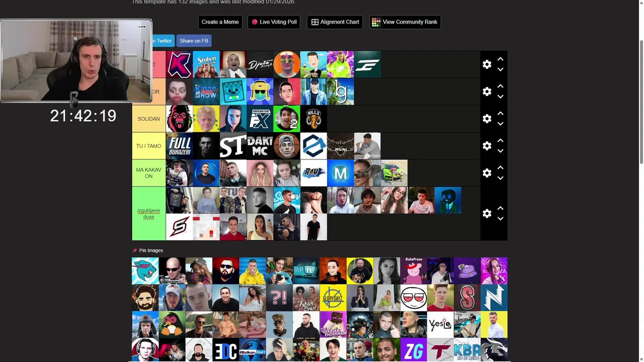Move MA KAKAV ON tier up
This screenshot has width=644, height=362.
[x=500, y=168]
